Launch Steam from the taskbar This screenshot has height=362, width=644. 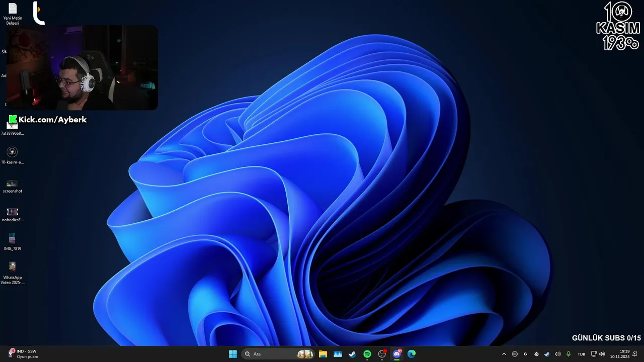coord(352,354)
